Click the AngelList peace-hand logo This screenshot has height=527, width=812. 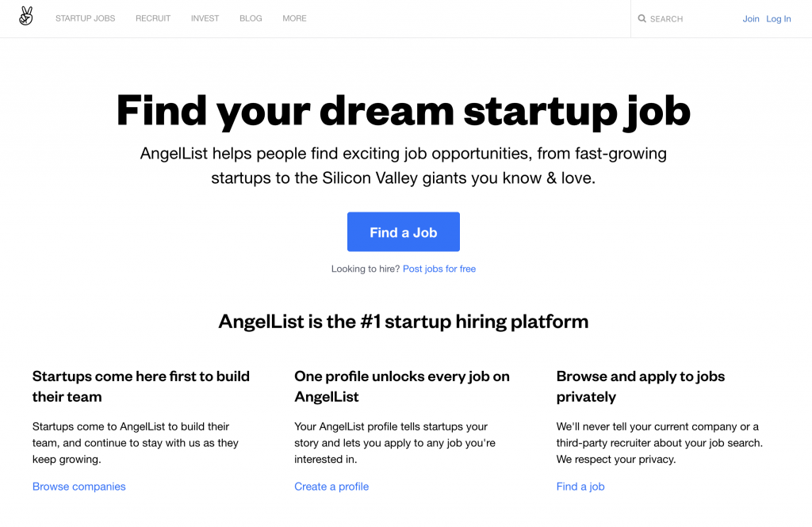coord(26,16)
